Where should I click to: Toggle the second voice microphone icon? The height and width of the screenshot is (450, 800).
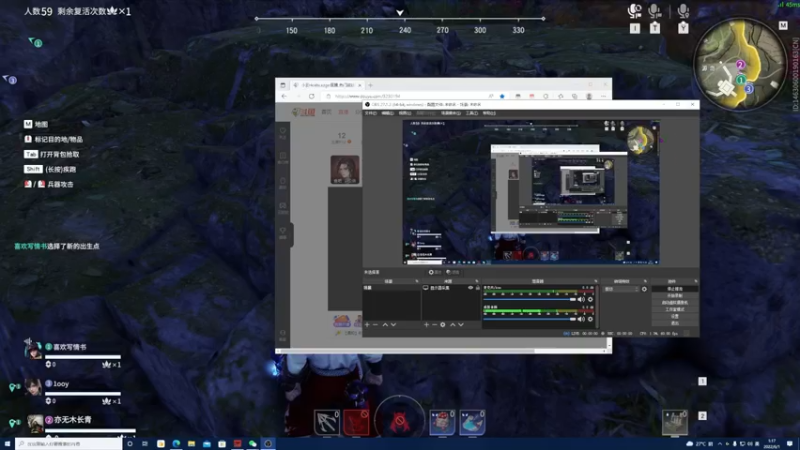[655, 11]
